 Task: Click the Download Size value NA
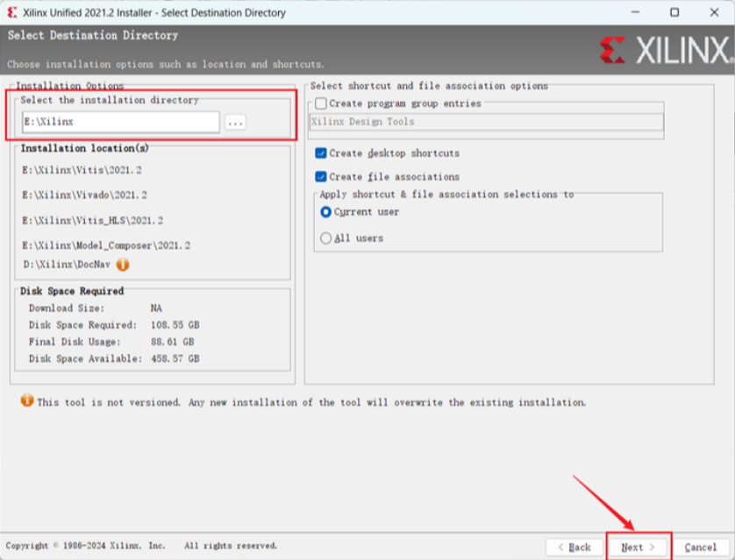tap(156, 308)
